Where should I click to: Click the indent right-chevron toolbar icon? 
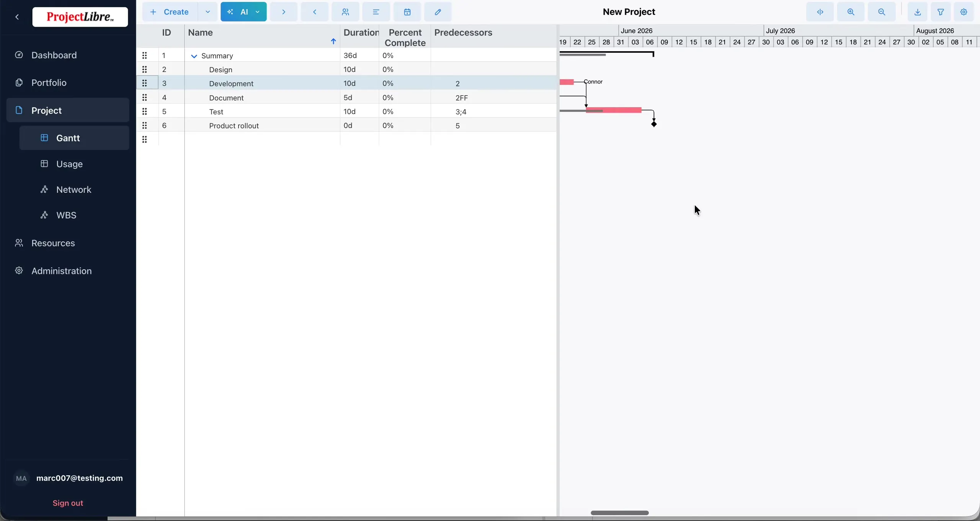click(x=284, y=12)
